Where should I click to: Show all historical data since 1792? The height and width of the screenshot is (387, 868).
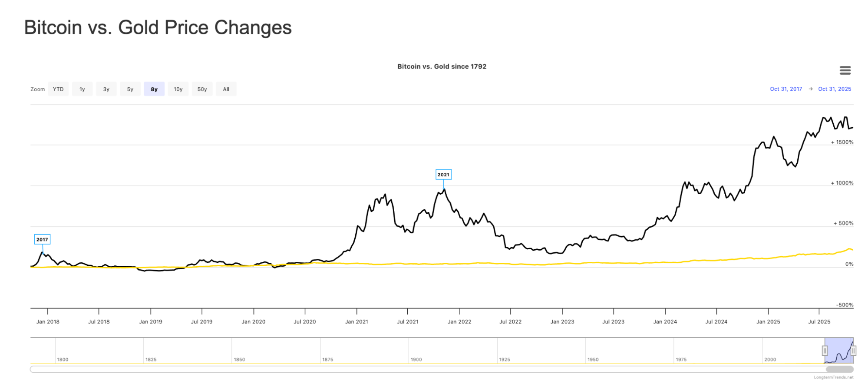[226, 89]
